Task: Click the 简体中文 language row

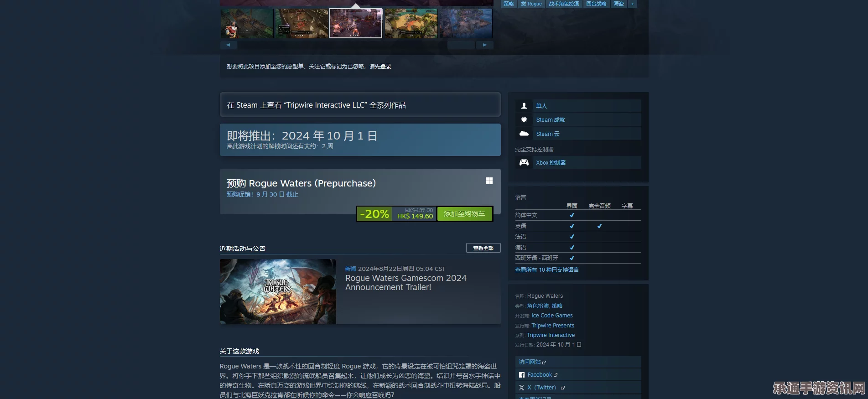Action: pyautogui.click(x=578, y=215)
